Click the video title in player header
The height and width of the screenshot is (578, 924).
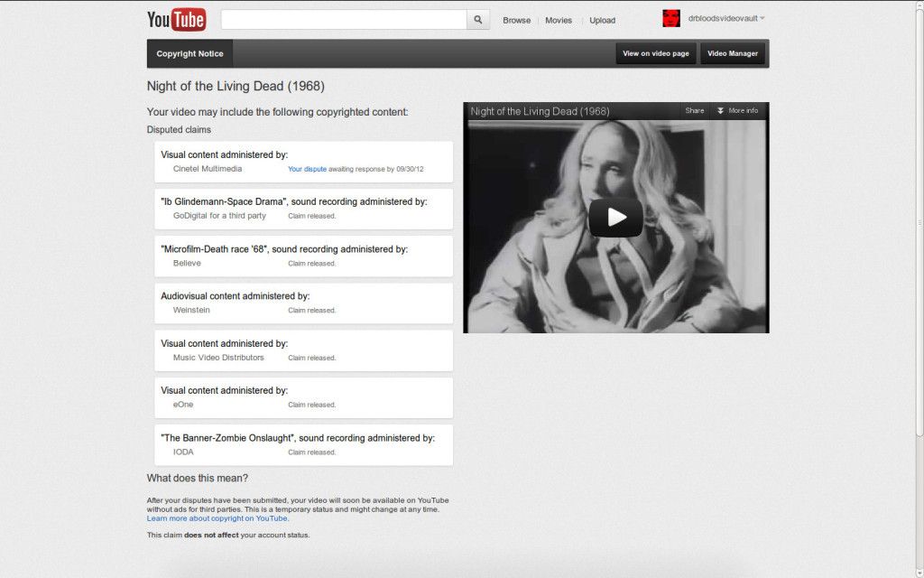[540, 111]
